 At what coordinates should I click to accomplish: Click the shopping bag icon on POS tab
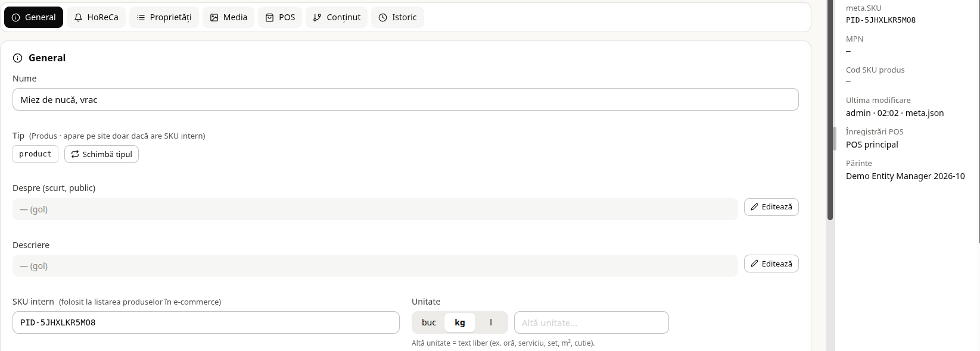270,18
